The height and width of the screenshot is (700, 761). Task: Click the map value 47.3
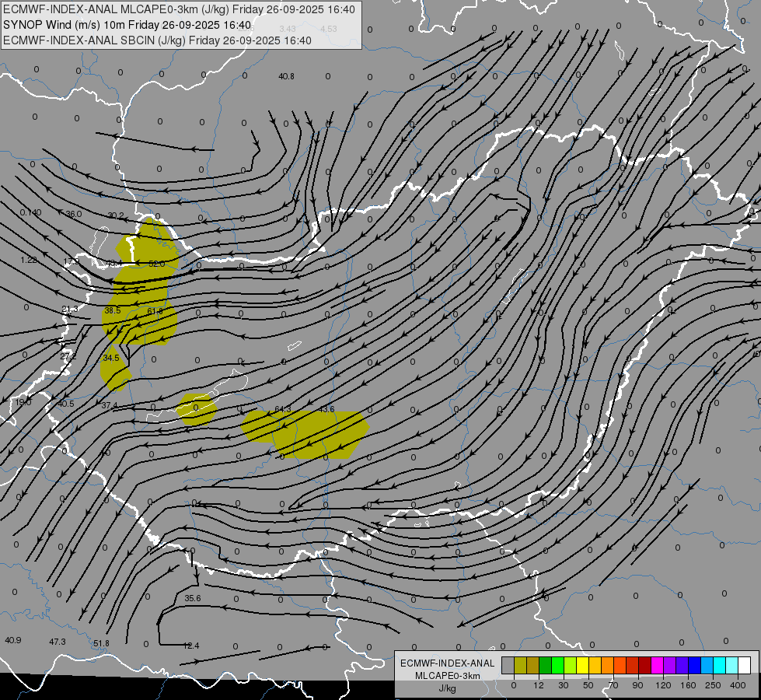click(x=58, y=642)
